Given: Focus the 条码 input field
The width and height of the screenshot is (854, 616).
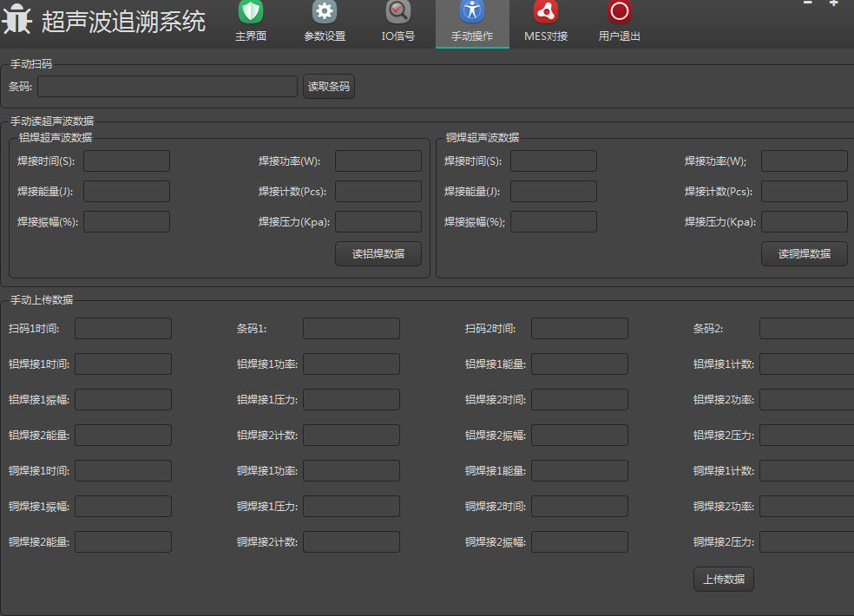Looking at the screenshot, I should click(168, 87).
